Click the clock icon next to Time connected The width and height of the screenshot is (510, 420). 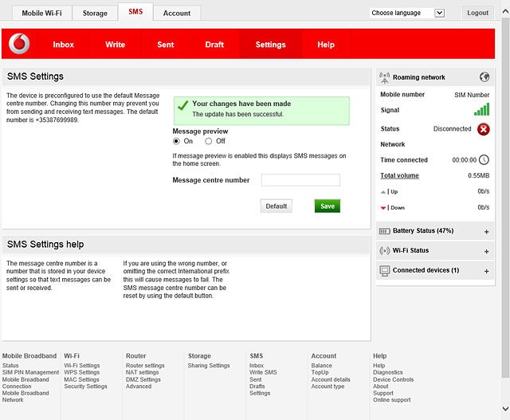tap(484, 159)
